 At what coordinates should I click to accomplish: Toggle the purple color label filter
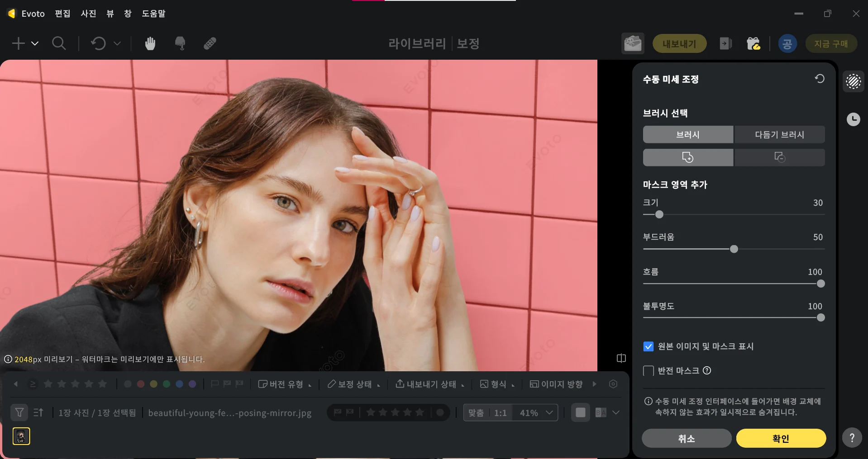[x=192, y=384]
